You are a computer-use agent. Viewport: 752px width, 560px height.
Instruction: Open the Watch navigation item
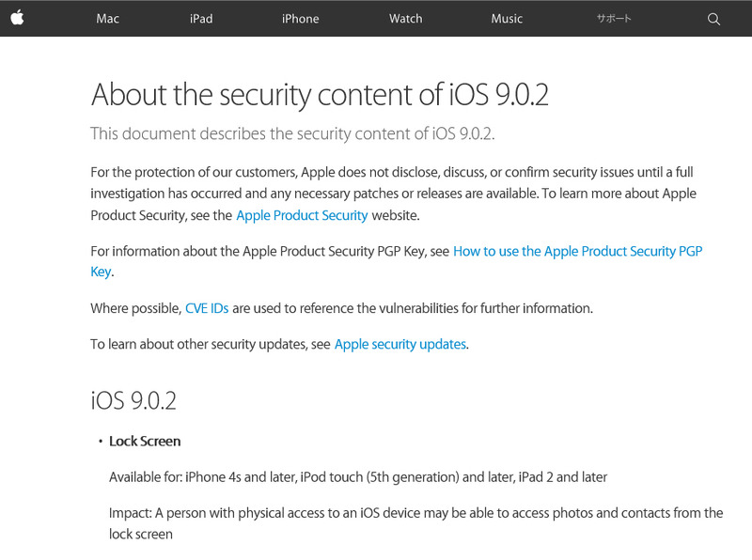405,19
